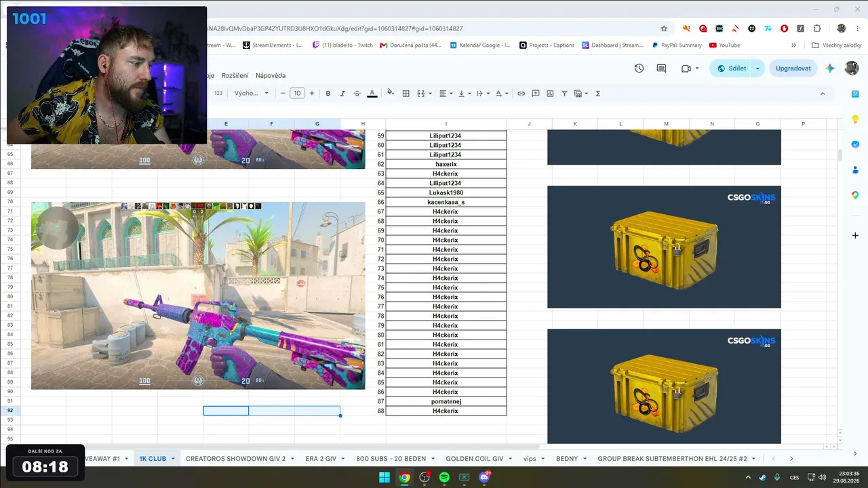Add side panel add-ons with plus icon
The height and width of the screenshot is (488, 868).
tap(855, 235)
